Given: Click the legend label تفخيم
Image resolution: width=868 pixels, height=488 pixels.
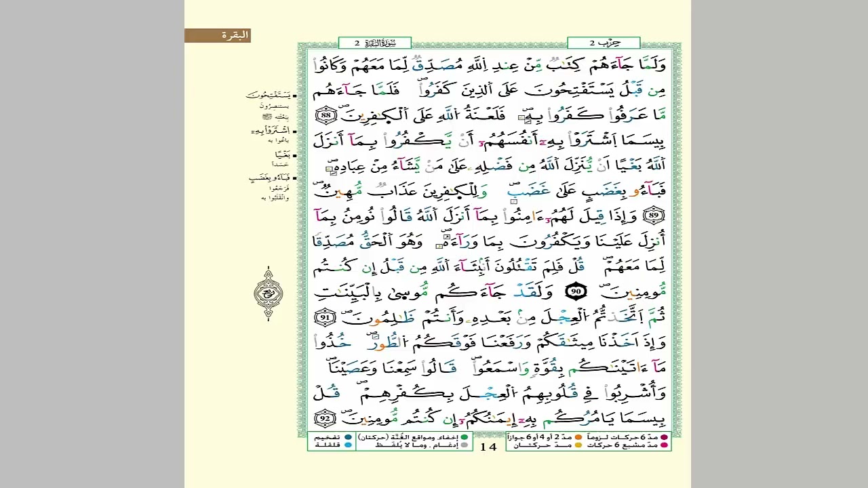Looking at the screenshot, I should point(328,438).
